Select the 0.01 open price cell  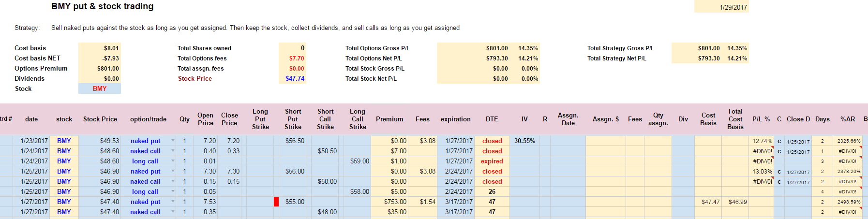point(206,161)
